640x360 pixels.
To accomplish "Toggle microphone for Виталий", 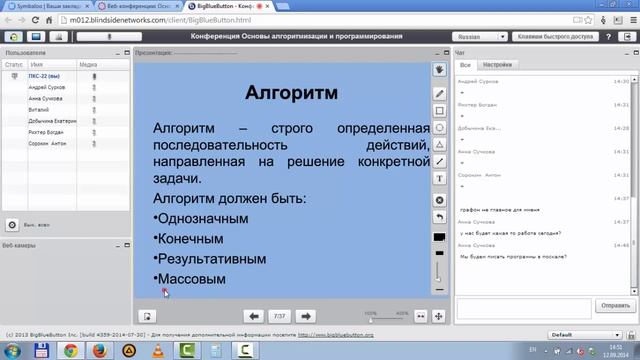I will (x=94, y=110).
